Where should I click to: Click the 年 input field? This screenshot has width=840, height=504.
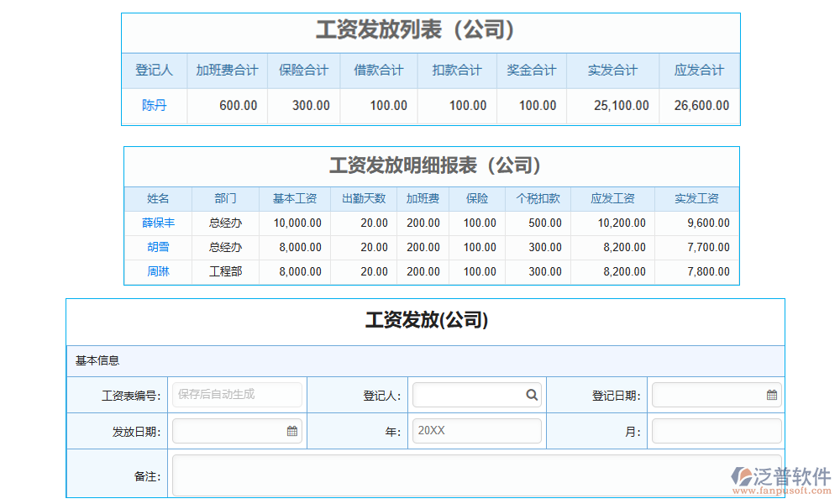[x=476, y=431]
